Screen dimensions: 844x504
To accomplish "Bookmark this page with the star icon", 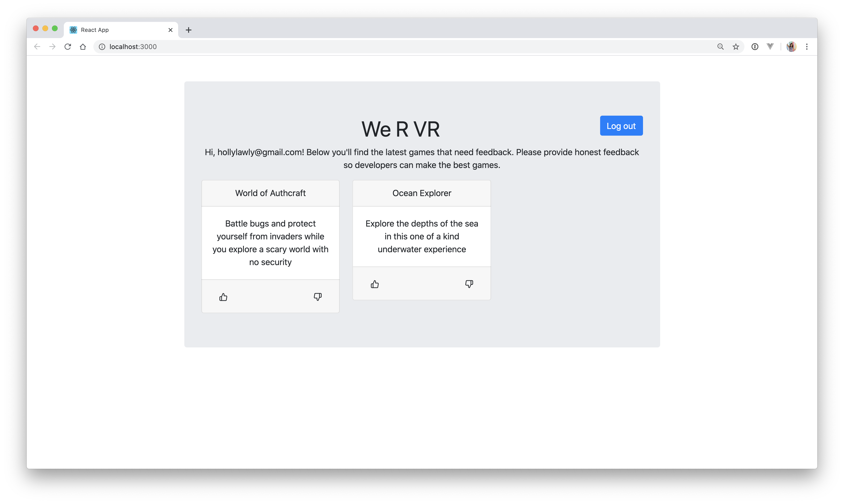I will click(736, 47).
